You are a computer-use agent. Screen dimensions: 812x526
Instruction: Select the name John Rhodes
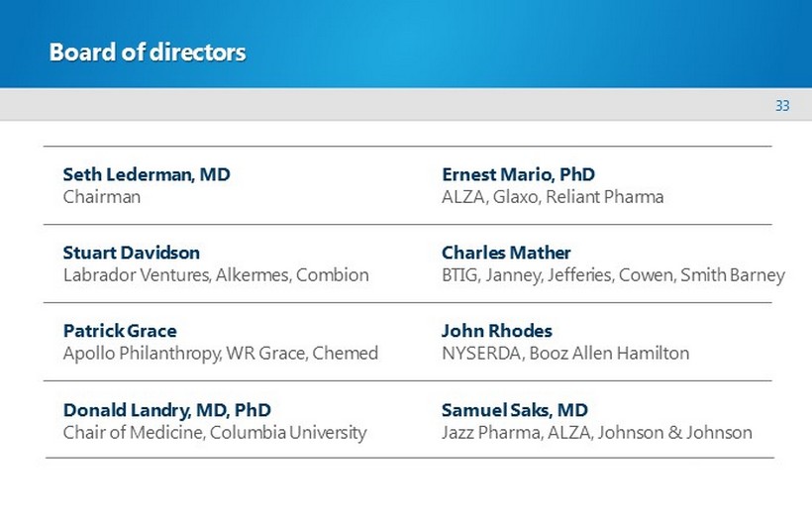coord(497,331)
